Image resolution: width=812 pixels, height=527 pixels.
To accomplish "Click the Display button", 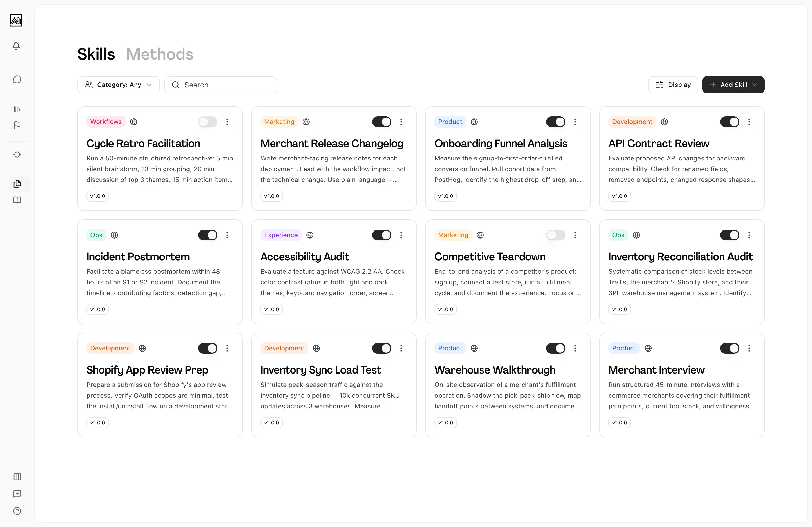I will pyautogui.click(x=672, y=85).
